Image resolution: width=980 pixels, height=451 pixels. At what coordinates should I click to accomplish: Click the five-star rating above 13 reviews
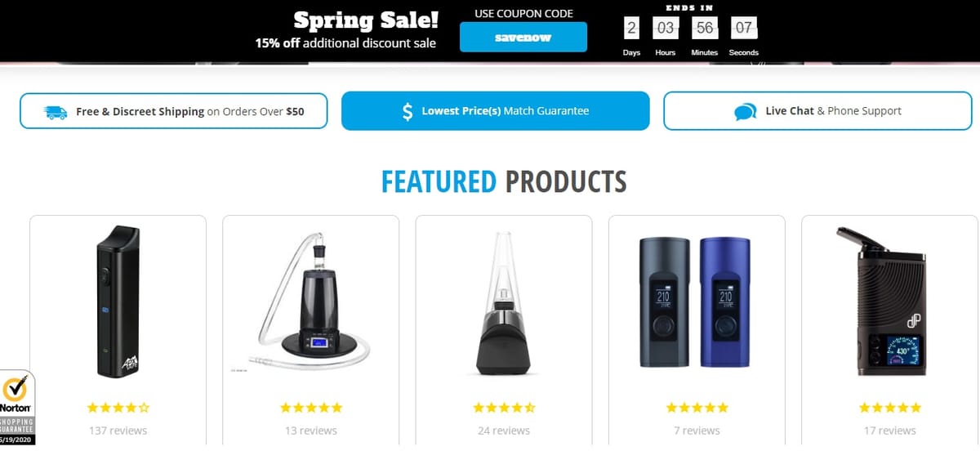[311, 407]
